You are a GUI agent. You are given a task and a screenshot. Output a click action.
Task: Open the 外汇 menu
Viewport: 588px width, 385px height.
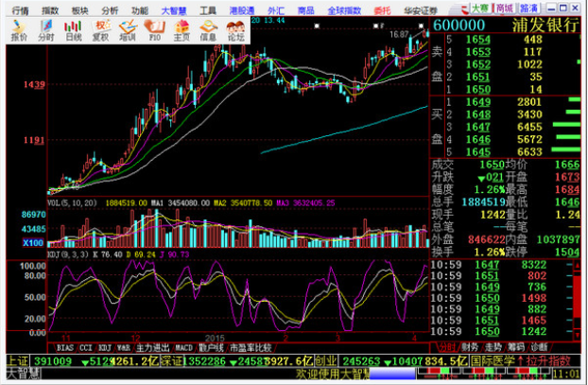click(x=276, y=10)
